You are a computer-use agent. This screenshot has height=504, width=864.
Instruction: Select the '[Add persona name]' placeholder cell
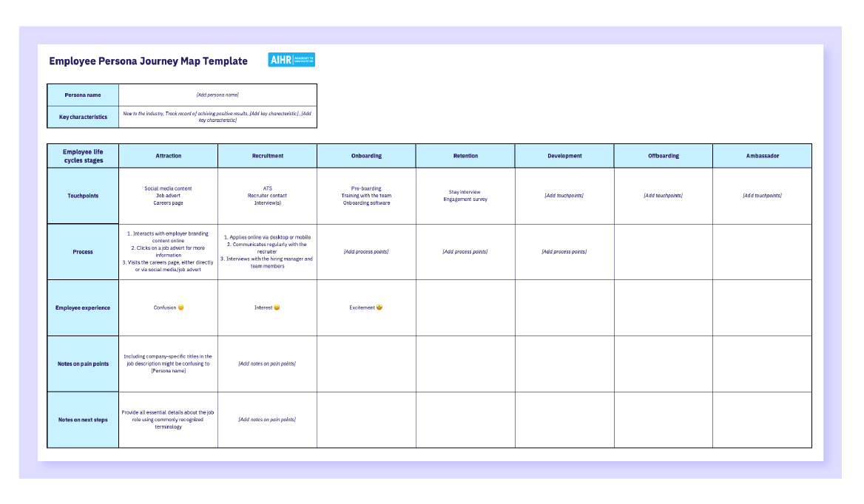pyautogui.click(x=217, y=95)
